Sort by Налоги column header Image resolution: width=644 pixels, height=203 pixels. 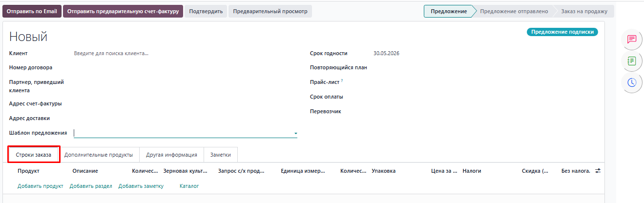click(472, 171)
